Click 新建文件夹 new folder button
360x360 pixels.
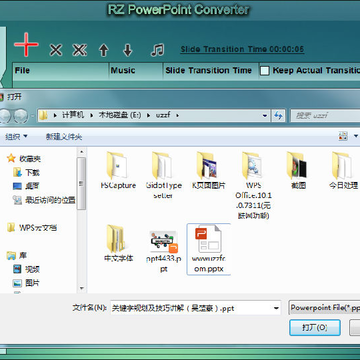pos(64,137)
